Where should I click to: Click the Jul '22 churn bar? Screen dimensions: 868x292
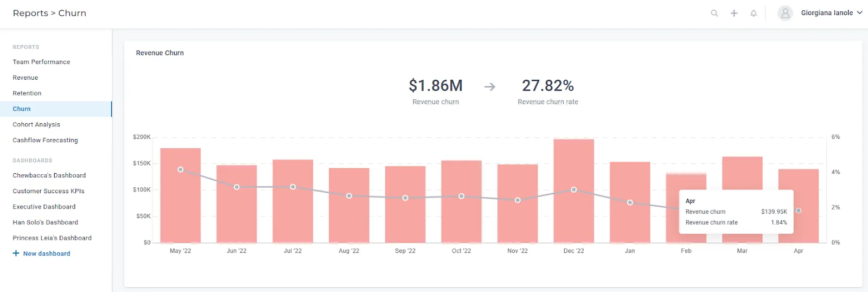293,201
